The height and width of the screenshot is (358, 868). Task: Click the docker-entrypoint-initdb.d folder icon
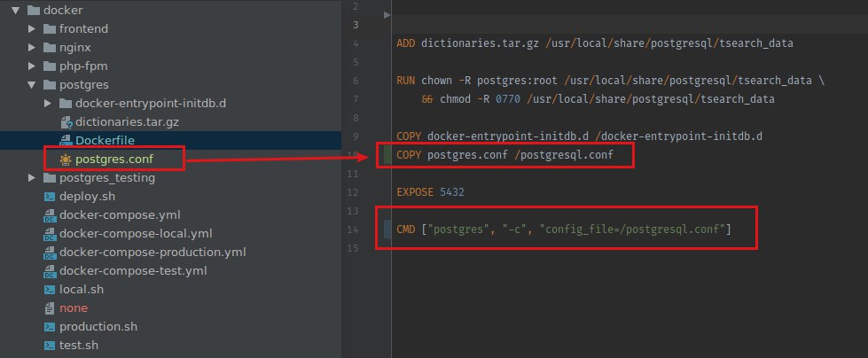pyautogui.click(x=66, y=104)
